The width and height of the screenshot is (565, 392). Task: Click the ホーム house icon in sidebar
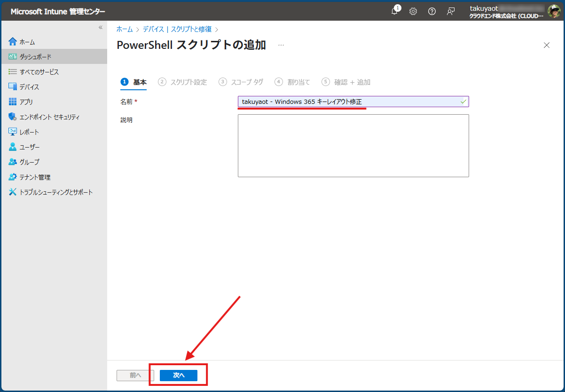coord(13,42)
